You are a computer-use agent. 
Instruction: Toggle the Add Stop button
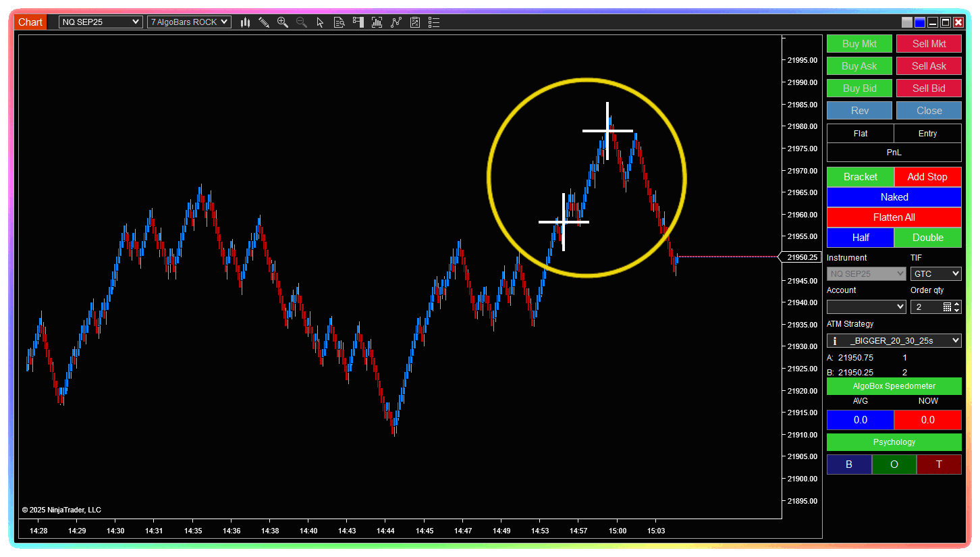(927, 177)
